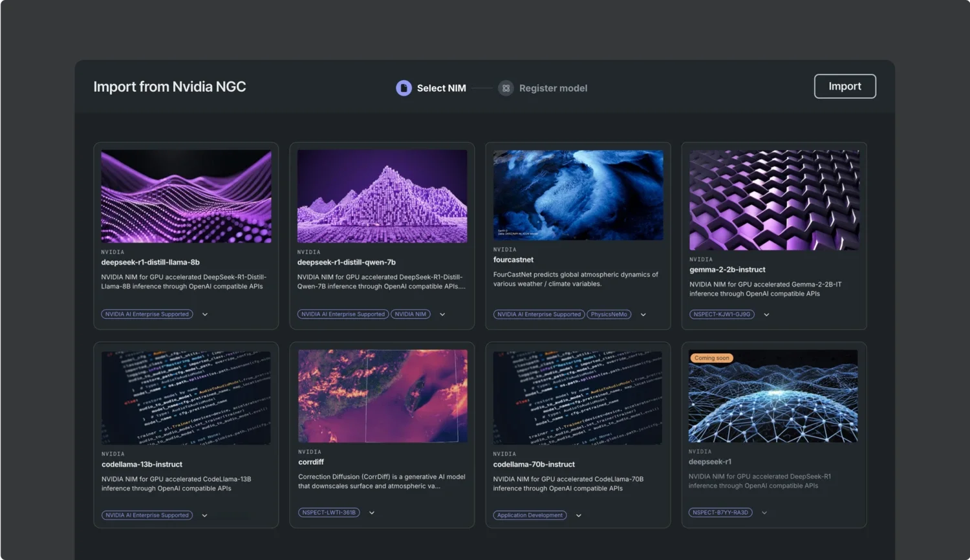Click the deepseek-r1 description text
The width and height of the screenshot is (970, 560).
tap(760, 481)
